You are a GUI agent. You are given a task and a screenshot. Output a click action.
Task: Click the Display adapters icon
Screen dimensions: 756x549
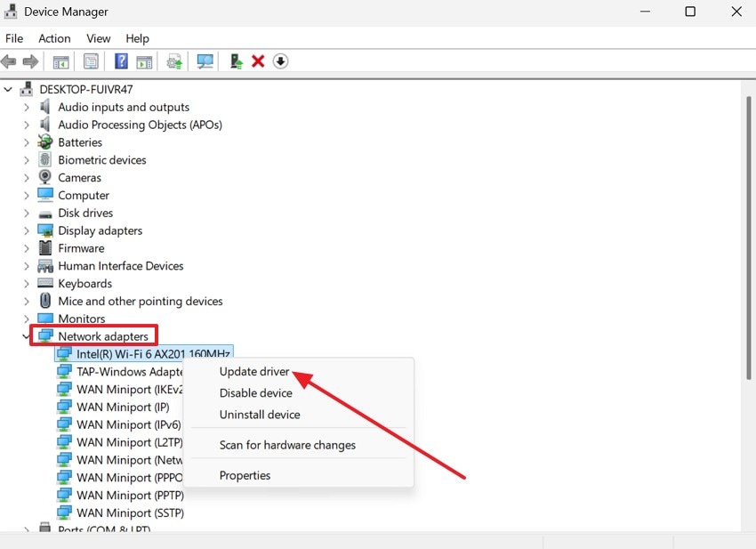pyautogui.click(x=45, y=230)
